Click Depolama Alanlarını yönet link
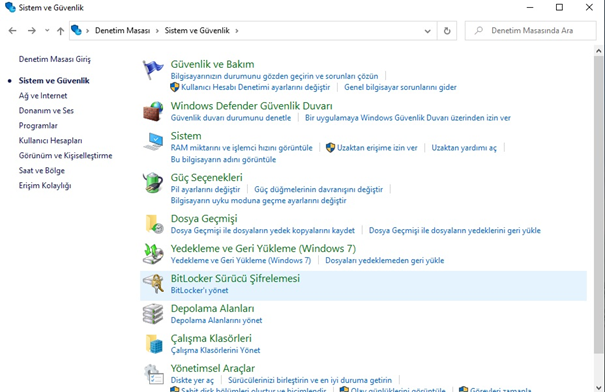Screen dimensions: 605x392 [x=216, y=320]
